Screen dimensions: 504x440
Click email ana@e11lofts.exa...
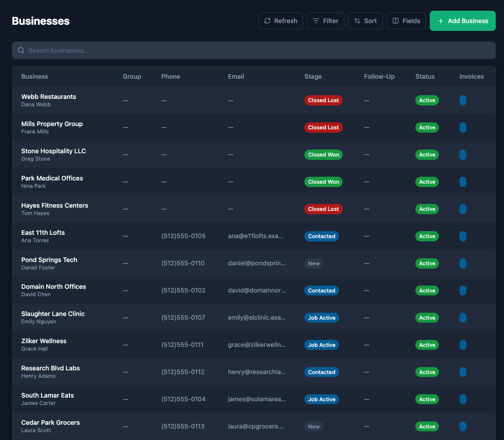click(256, 236)
